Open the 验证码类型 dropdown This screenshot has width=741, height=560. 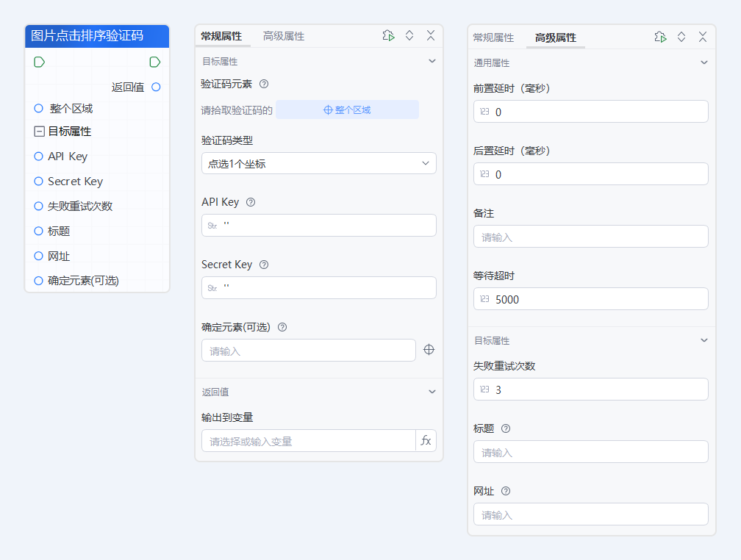click(318, 164)
